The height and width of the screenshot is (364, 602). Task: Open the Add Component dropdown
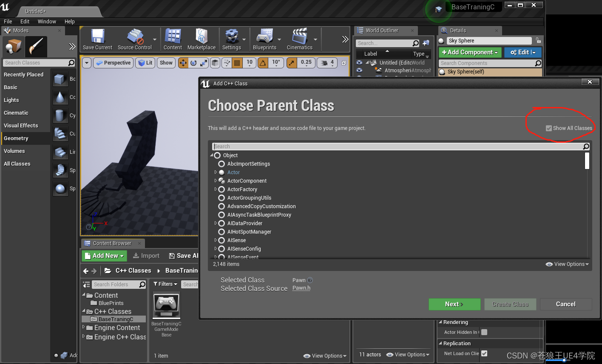coord(469,52)
